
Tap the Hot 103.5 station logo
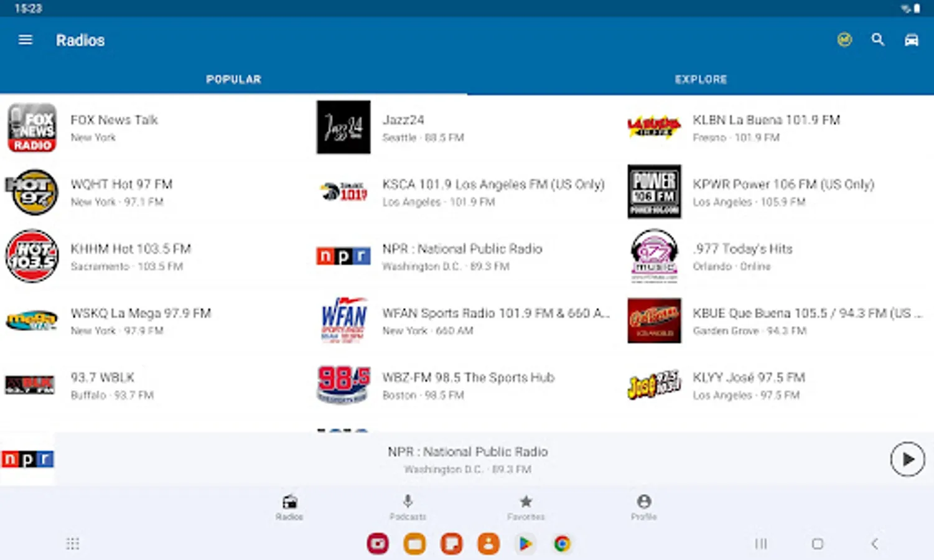pyautogui.click(x=32, y=256)
